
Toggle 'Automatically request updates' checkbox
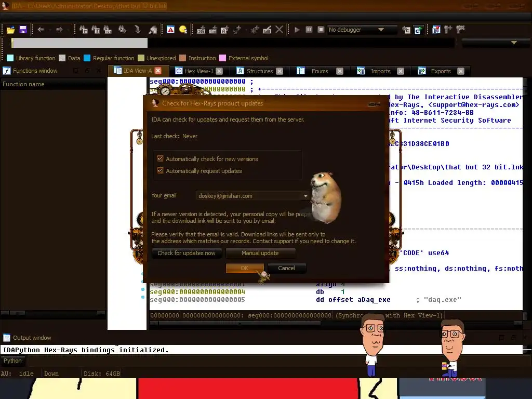(160, 170)
